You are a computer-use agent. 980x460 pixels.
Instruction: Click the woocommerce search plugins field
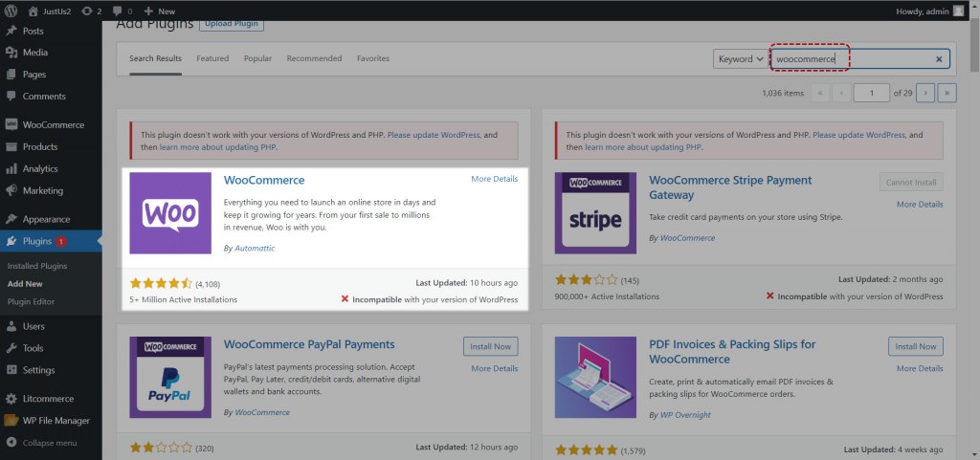coord(859,58)
